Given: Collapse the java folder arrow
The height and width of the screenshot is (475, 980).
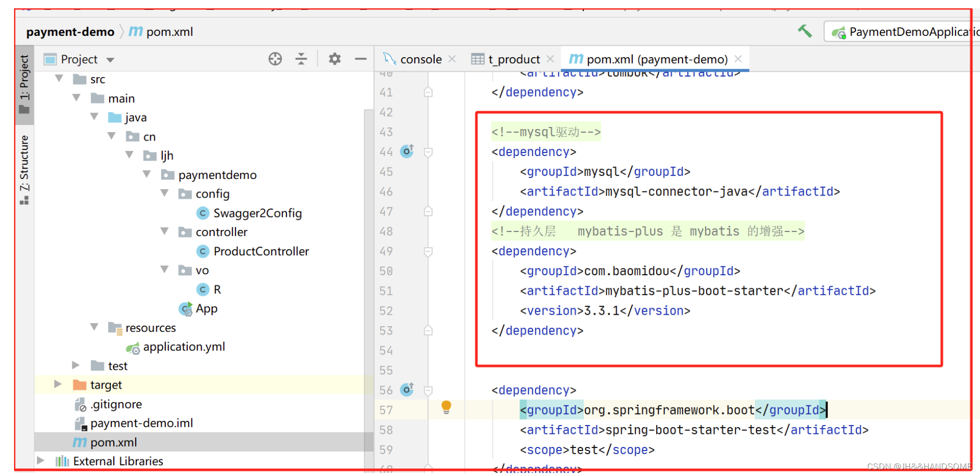Looking at the screenshot, I should 94,117.
